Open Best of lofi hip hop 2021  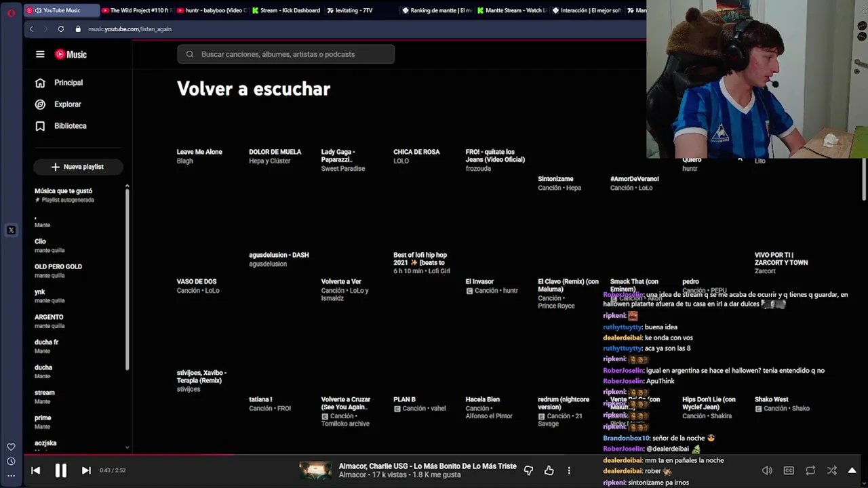(420, 259)
